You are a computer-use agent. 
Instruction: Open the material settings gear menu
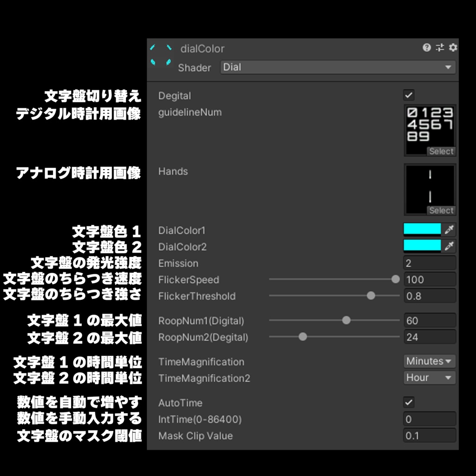coord(453,48)
